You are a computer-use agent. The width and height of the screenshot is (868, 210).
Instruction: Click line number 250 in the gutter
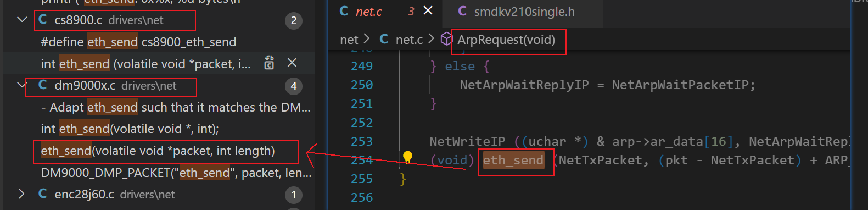pos(362,85)
